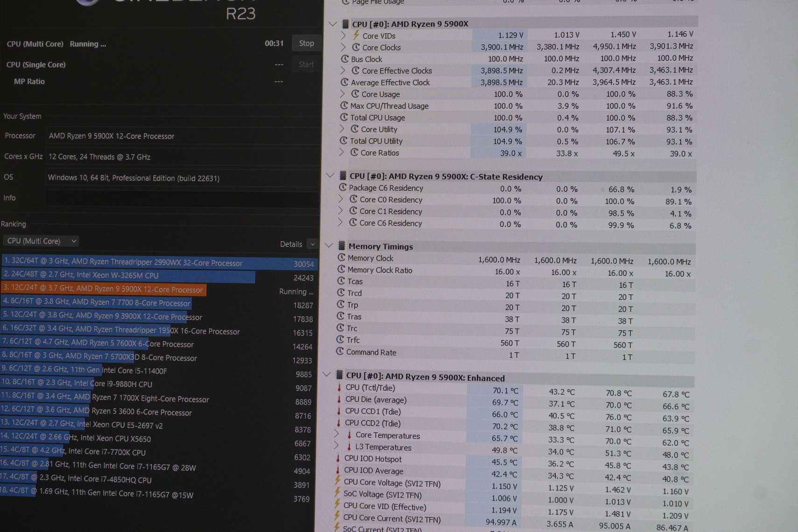
Task: Click the Command Rate icon
Action: coord(340,351)
